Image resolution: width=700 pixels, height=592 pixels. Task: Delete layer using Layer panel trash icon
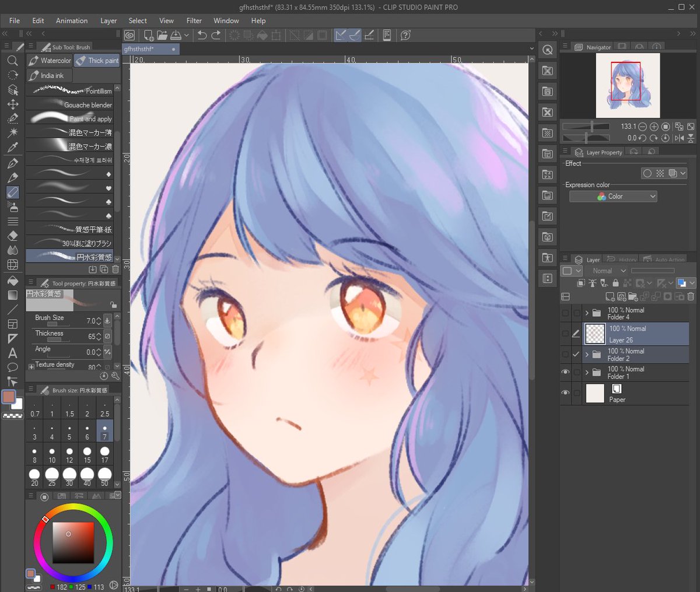(691, 297)
